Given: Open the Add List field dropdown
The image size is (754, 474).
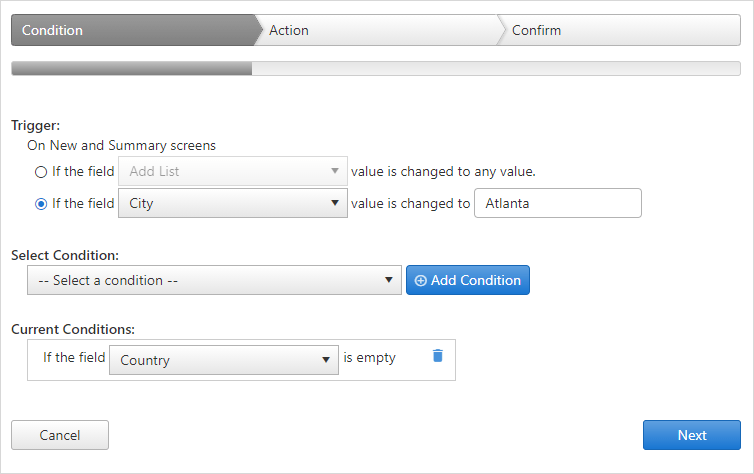Looking at the screenshot, I should pos(233,171).
